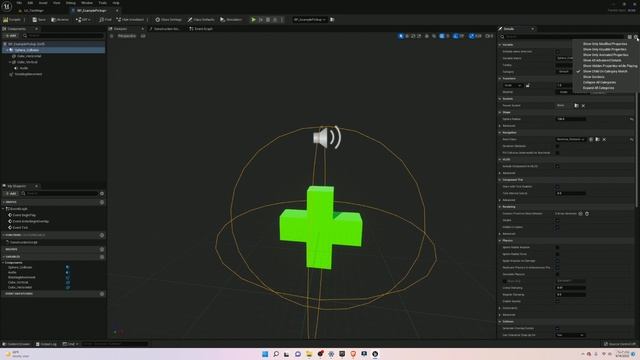Open the Perspective view mode dropdown
The height and width of the screenshot is (360, 640).
[x=126, y=36]
